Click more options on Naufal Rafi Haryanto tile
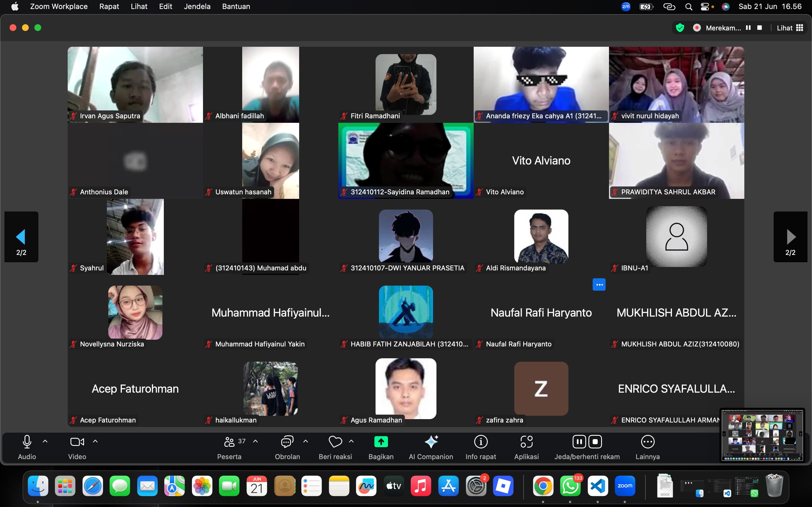Image resolution: width=812 pixels, height=507 pixels. 599,285
